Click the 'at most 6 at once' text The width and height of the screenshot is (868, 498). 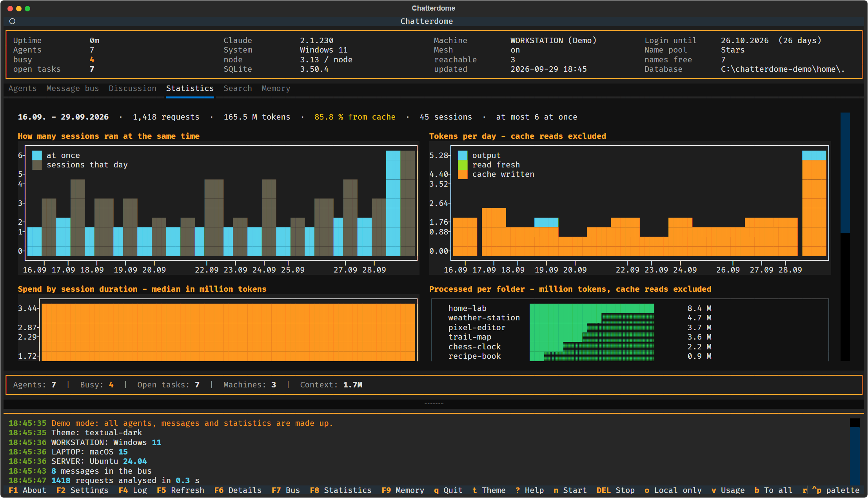(537, 117)
